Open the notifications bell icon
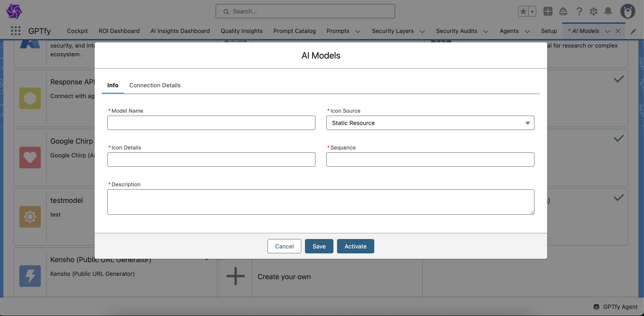The height and width of the screenshot is (316, 644). pos(608,11)
